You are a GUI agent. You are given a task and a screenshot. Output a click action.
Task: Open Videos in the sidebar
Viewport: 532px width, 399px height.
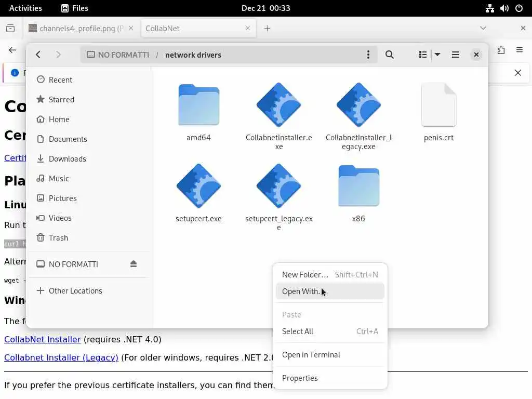[x=88, y=218]
